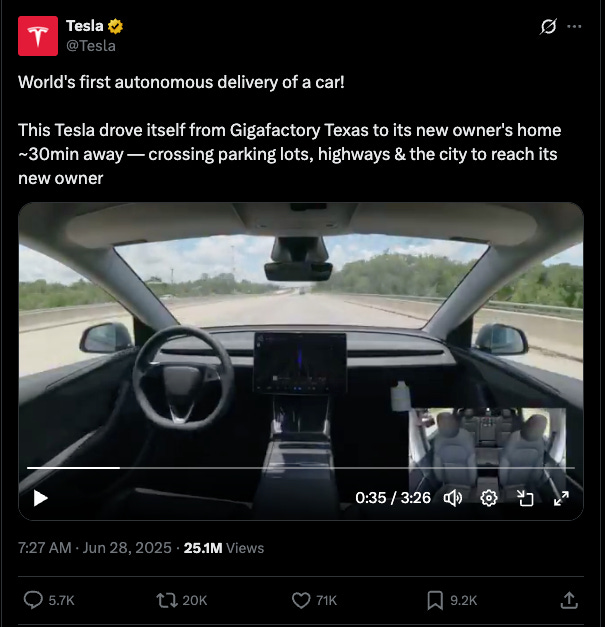Like the tweet with heart icon

tap(301, 600)
